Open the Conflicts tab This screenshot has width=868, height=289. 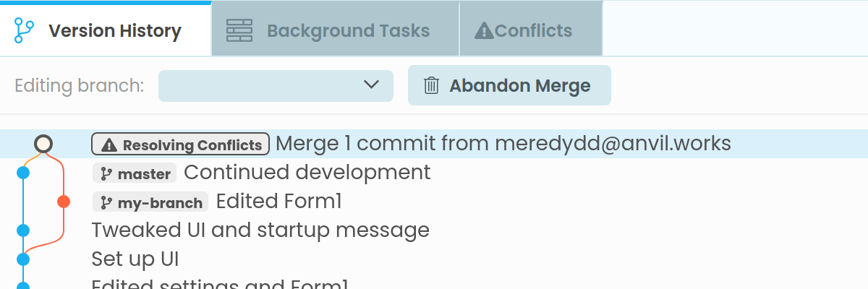pos(531,31)
